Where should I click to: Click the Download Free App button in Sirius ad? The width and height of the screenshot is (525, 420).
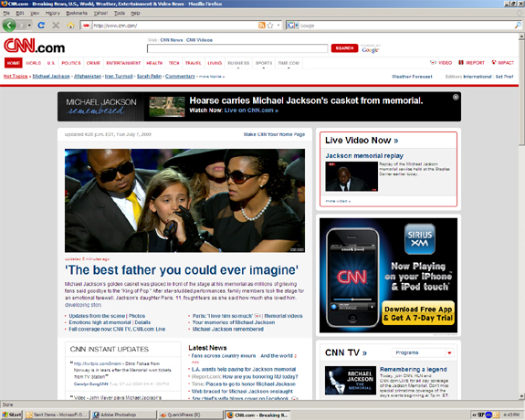coord(418,313)
